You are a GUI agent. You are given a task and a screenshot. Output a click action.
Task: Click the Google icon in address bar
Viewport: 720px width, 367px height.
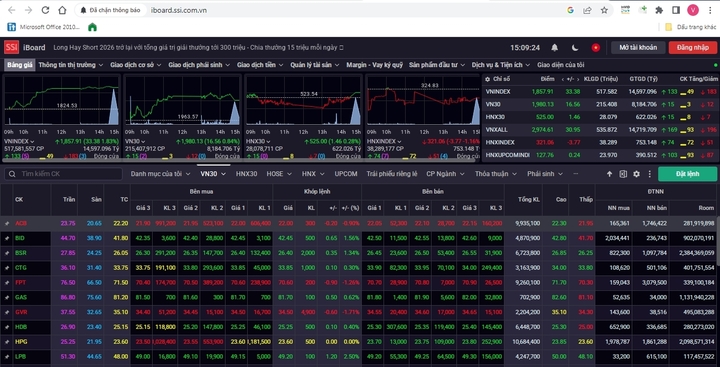570,10
